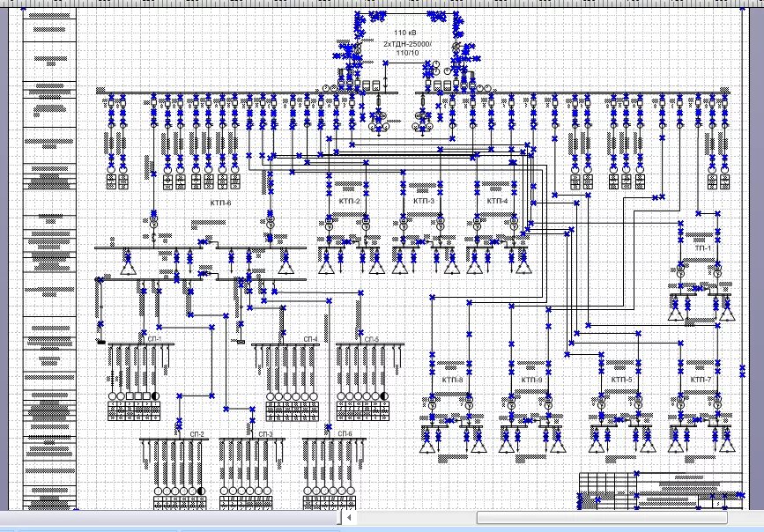
Task: Click the КТП-8 label
Action: pyautogui.click(x=453, y=380)
